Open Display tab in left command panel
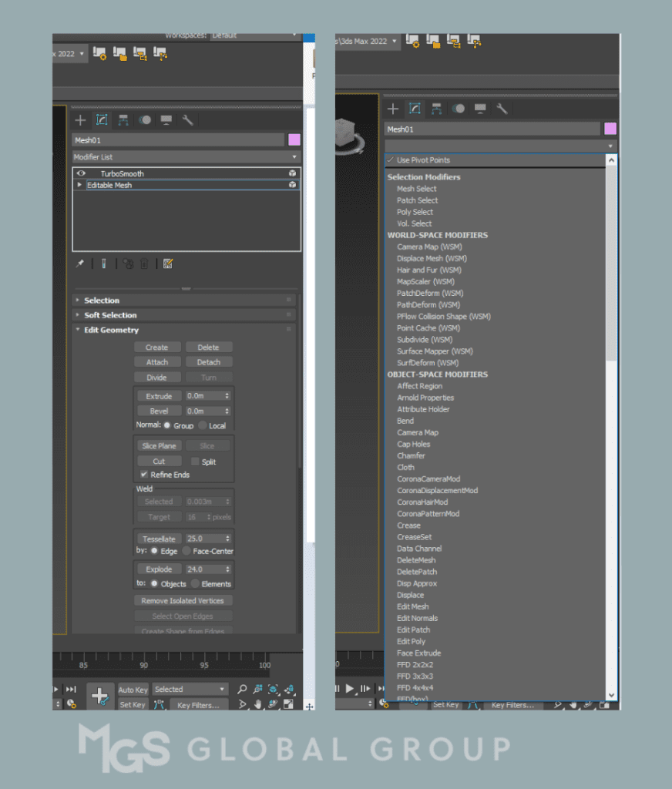This screenshot has width=672, height=789. [x=166, y=120]
